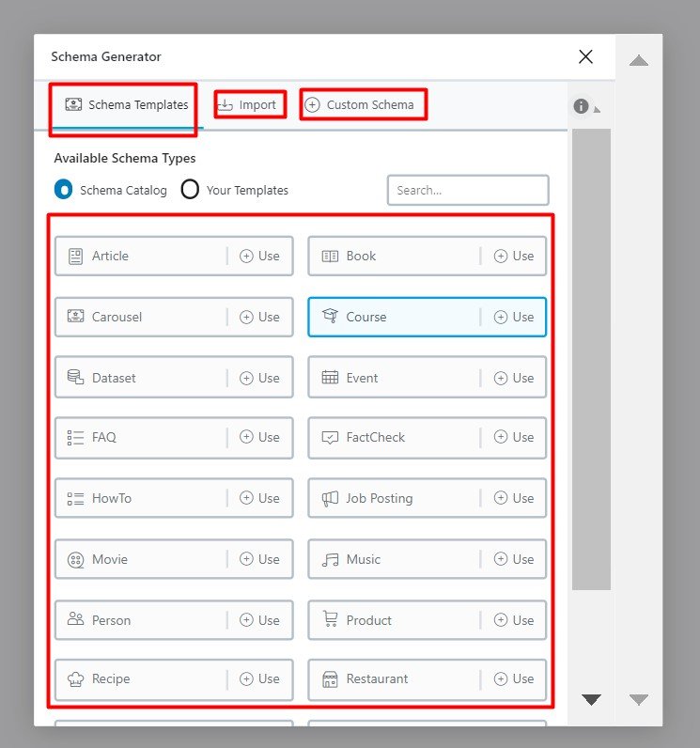The height and width of the screenshot is (748, 700).
Task: Click the schema Search input field
Action: [468, 190]
